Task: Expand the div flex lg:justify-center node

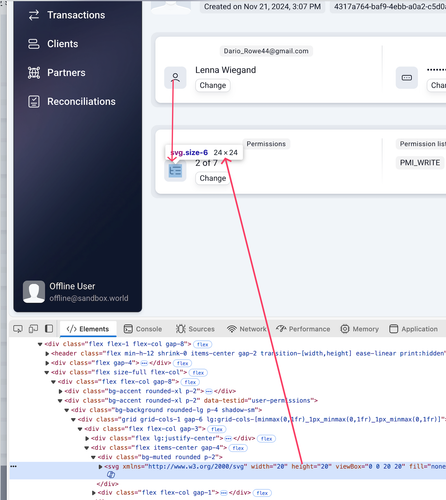Action: pos(87,438)
